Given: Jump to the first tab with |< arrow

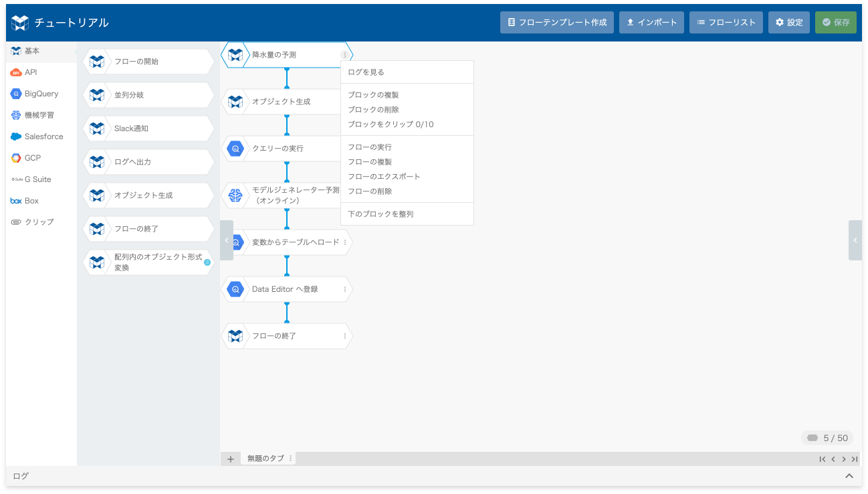Looking at the screenshot, I should [823, 459].
